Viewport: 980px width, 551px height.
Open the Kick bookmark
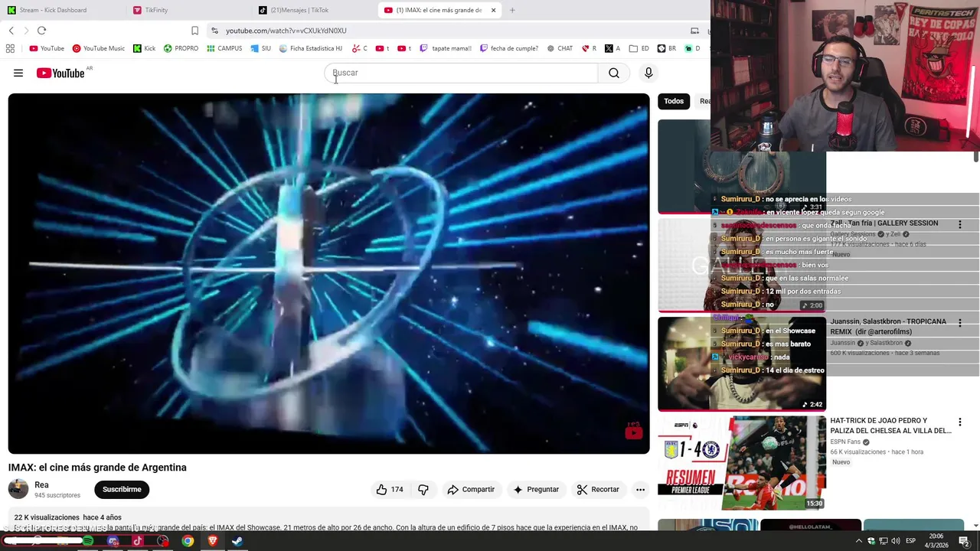144,48
